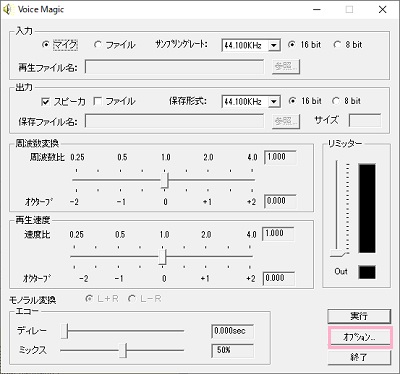Choose 8 bit for output format
The image size is (400, 374).
(x=336, y=101)
